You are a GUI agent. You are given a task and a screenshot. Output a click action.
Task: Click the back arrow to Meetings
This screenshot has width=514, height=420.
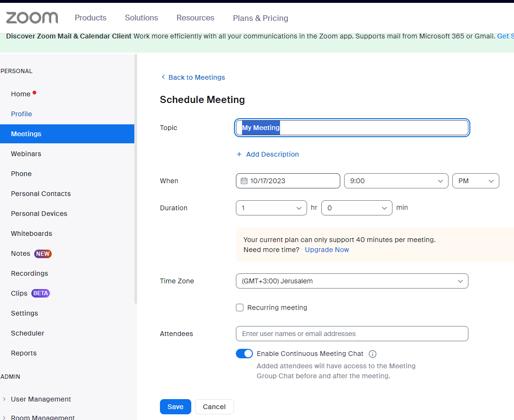point(163,77)
